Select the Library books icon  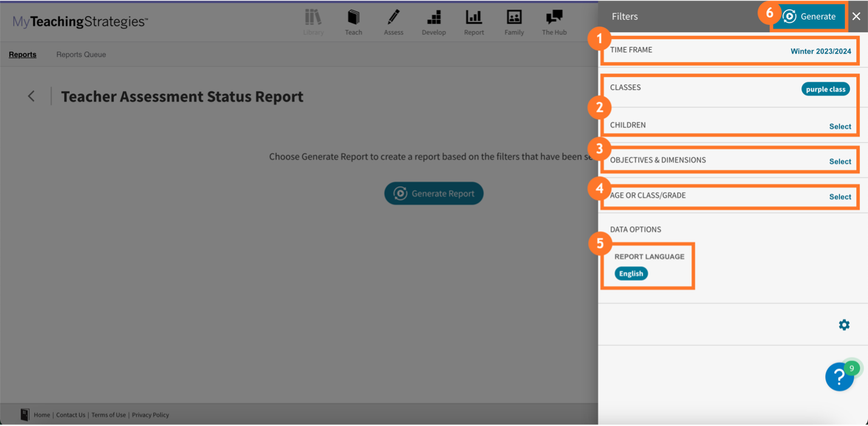tap(313, 21)
